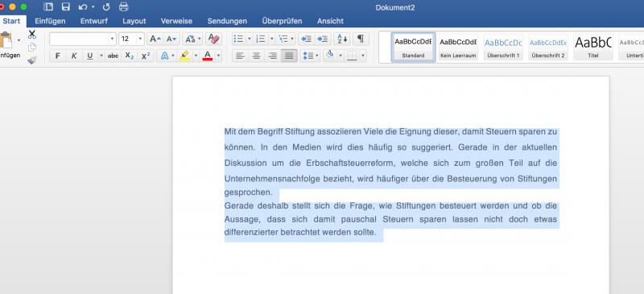The width and height of the screenshot is (644, 294).
Task: Click the Clear Formatting eraser icon
Action: pyautogui.click(x=213, y=39)
